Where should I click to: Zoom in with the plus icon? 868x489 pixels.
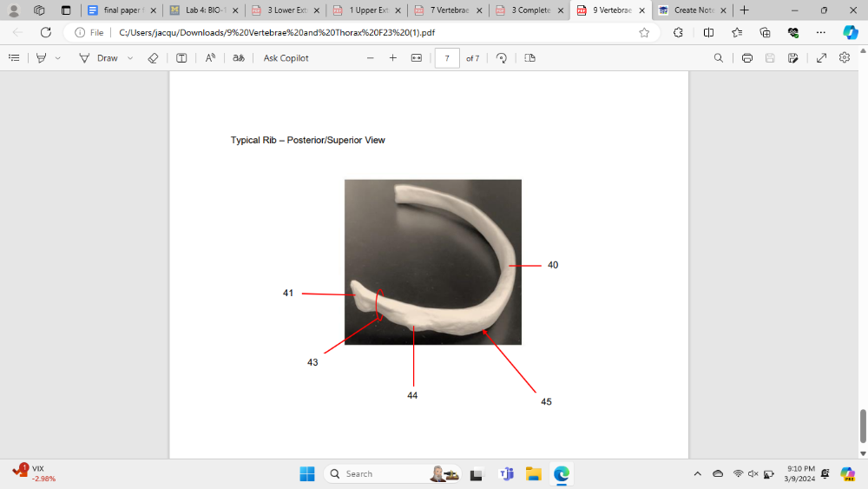point(393,58)
